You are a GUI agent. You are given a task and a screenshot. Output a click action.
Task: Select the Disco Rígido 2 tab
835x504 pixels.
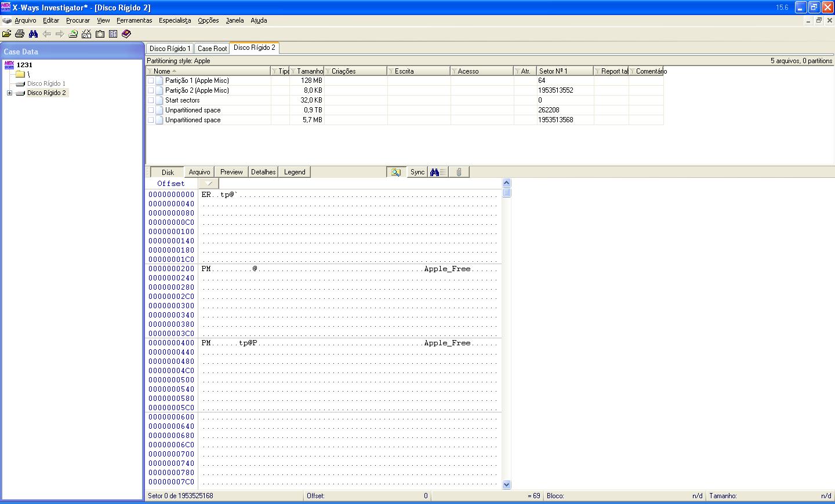click(255, 48)
